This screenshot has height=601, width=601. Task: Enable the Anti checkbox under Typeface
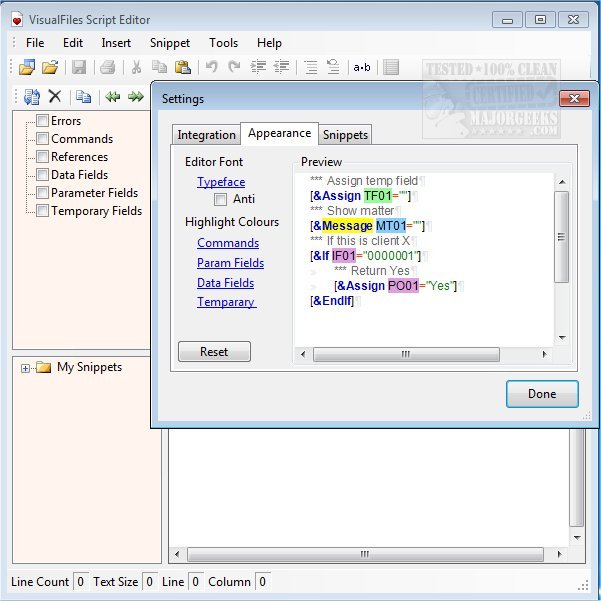[x=220, y=199]
